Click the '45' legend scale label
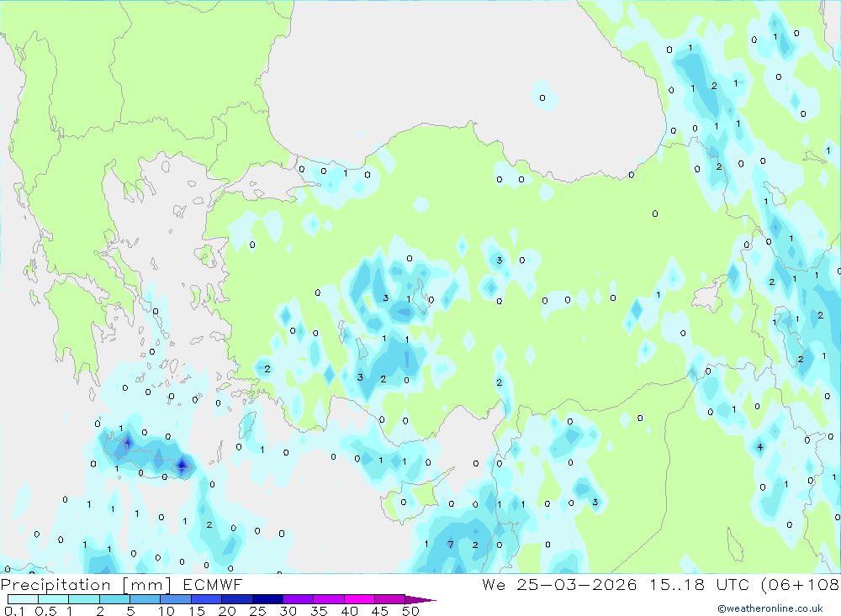The image size is (841, 616). click(x=380, y=611)
